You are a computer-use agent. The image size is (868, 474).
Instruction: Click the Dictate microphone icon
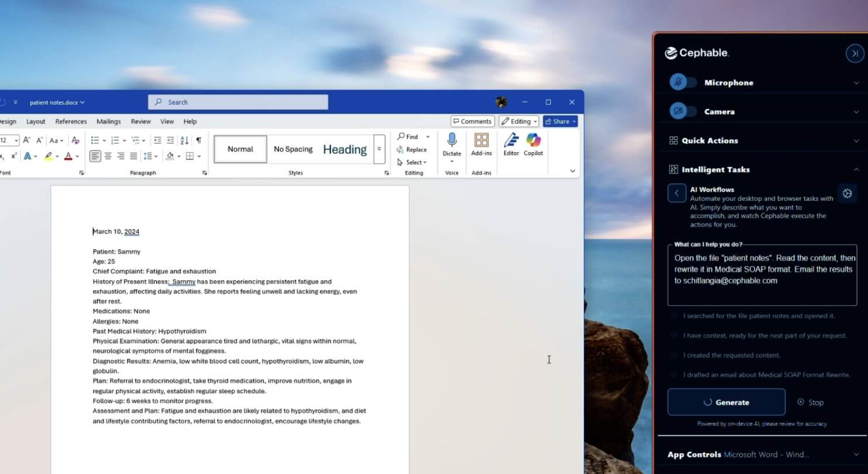click(452, 140)
